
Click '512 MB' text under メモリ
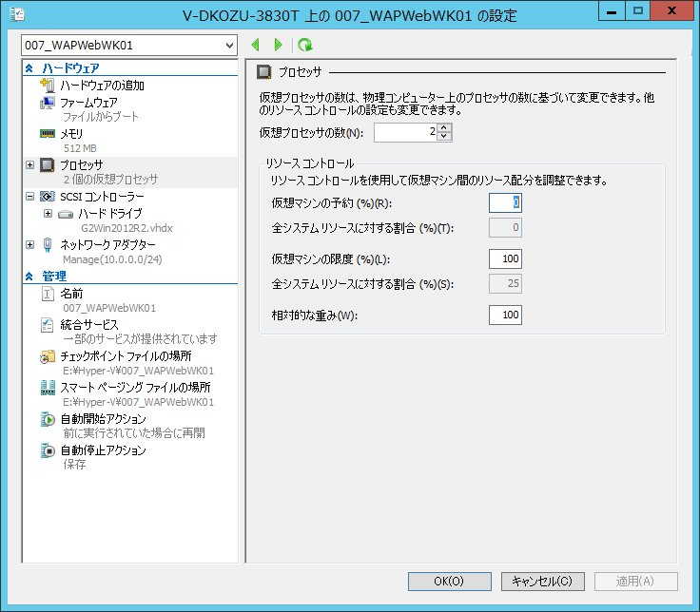click(80, 148)
